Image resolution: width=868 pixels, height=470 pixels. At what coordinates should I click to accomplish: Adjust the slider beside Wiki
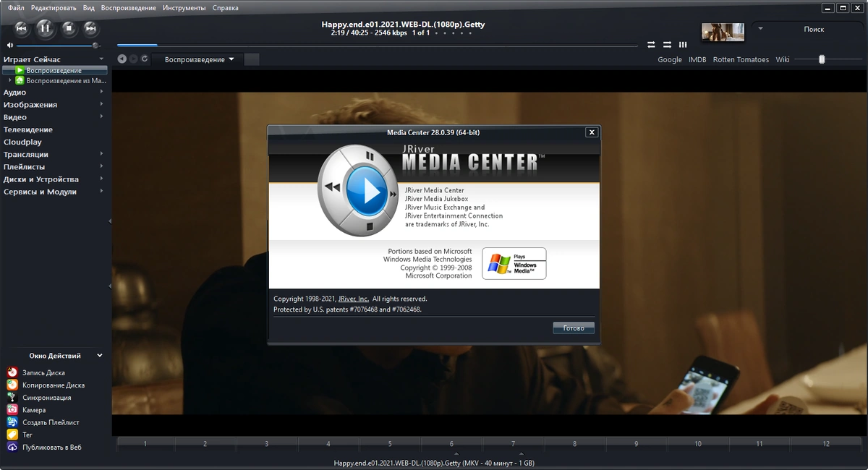point(827,59)
